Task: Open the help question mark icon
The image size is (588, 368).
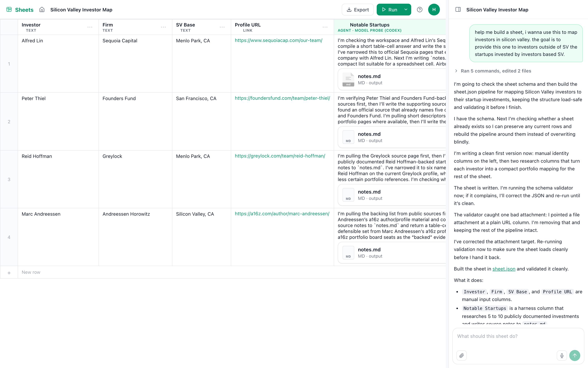Action: coord(420,10)
